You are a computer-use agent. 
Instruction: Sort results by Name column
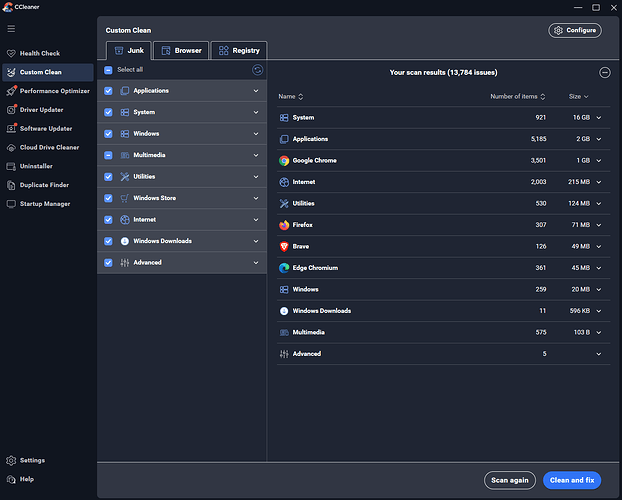click(291, 96)
